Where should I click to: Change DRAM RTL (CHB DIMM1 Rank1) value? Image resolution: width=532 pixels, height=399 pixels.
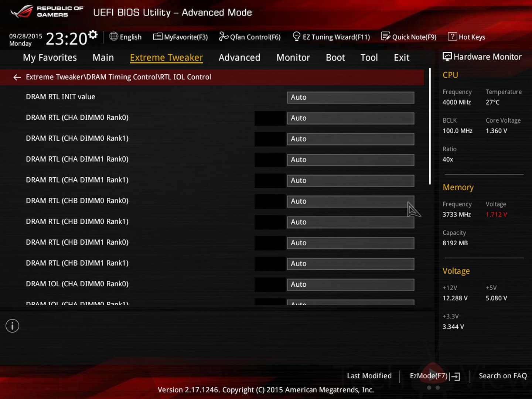350,264
